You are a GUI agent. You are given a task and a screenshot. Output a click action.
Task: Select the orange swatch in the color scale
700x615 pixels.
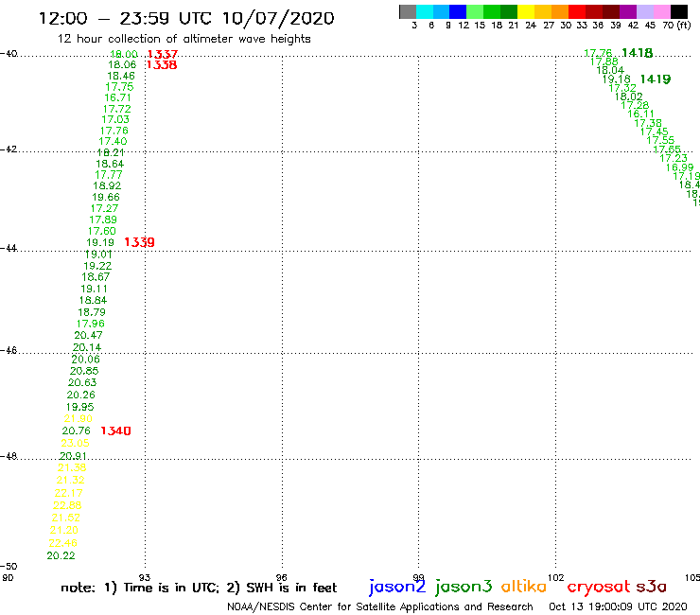pos(560,11)
